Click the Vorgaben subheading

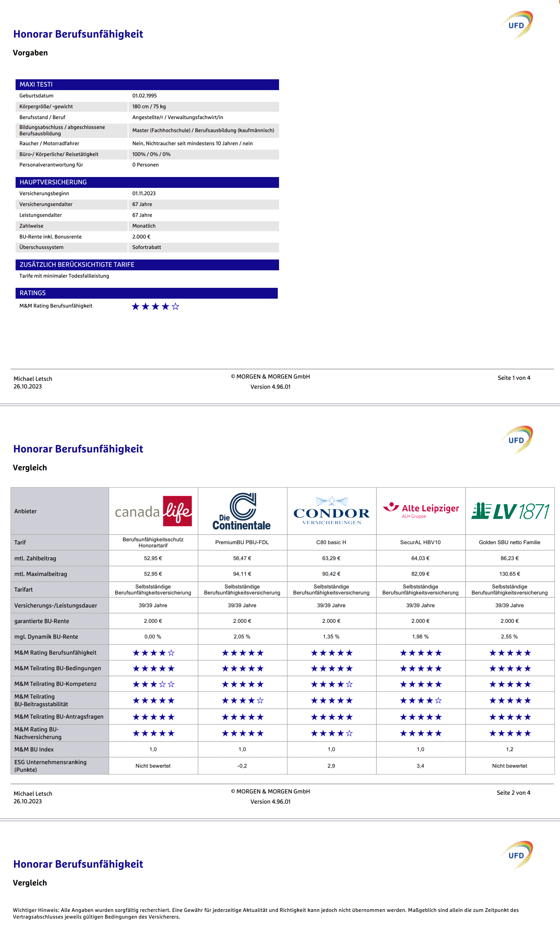[30, 53]
